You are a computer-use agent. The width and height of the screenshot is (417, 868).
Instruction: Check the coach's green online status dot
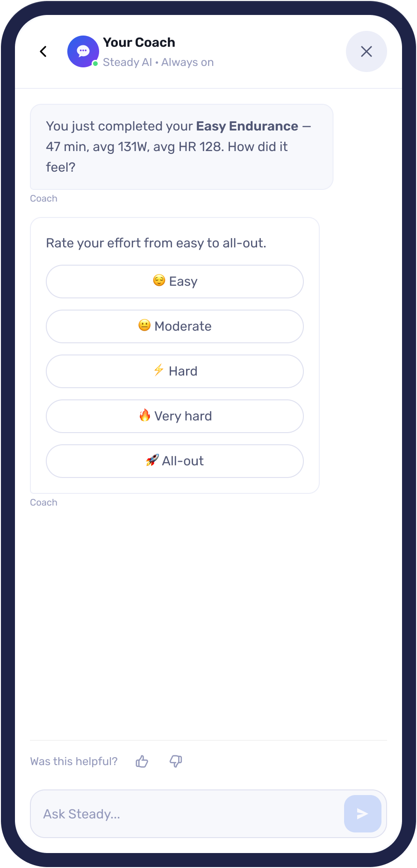(95, 62)
